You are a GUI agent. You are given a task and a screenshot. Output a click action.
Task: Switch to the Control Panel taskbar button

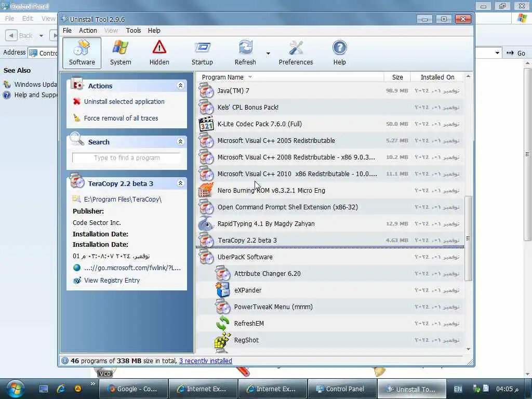342,389
